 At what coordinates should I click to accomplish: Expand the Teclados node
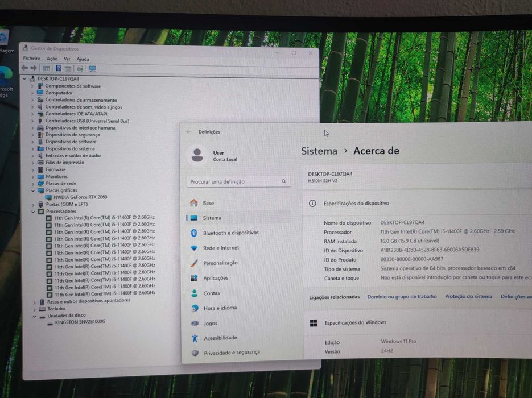pos(34,309)
